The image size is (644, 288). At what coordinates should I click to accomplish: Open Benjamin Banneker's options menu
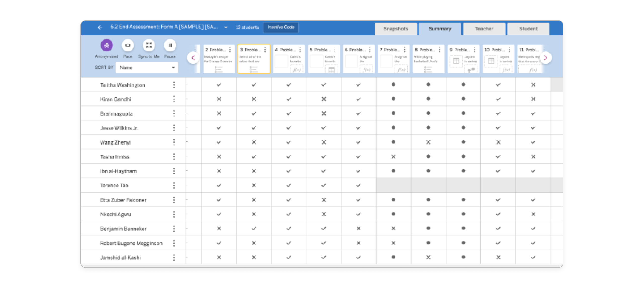point(174,228)
